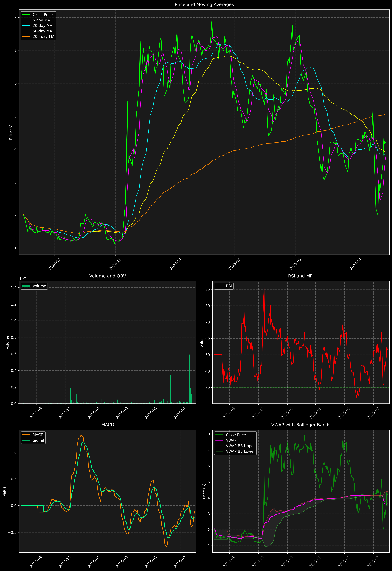Click the '90' tick on the RSI chart

[x=208, y=289]
